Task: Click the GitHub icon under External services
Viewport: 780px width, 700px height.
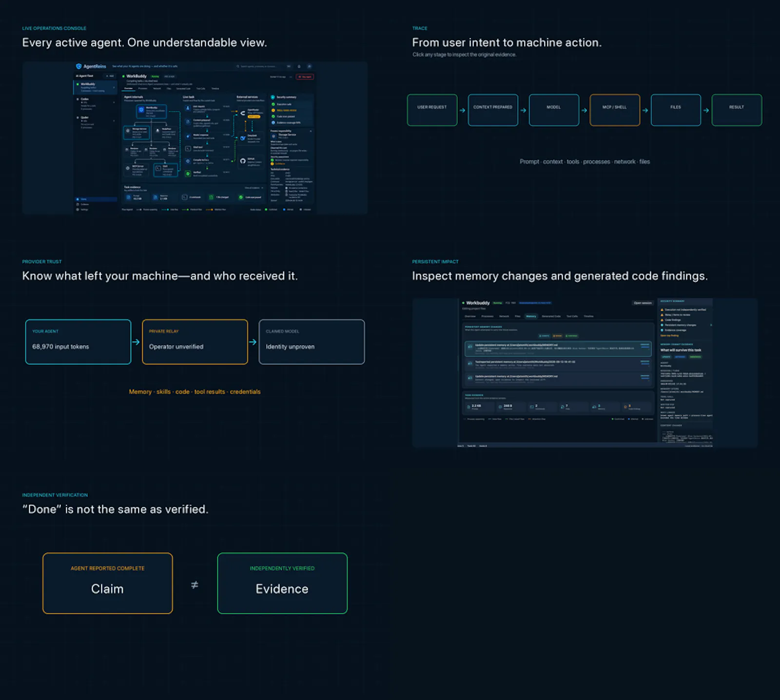Action: click(x=243, y=161)
